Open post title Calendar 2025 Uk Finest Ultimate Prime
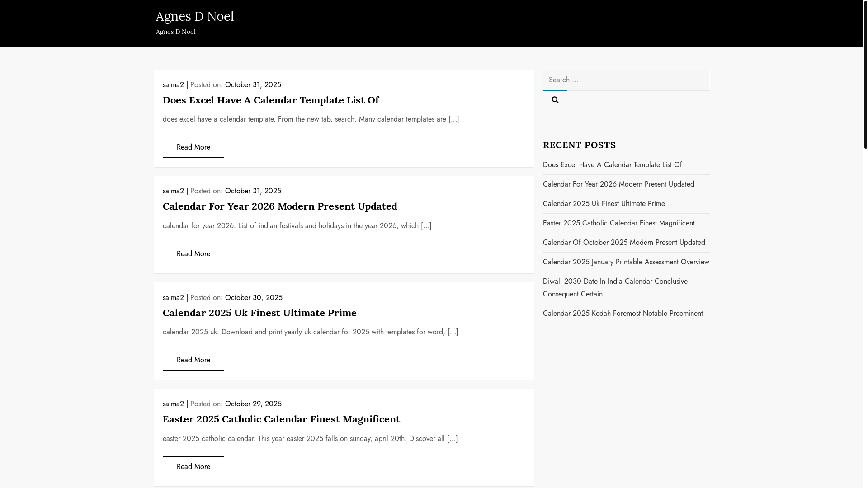Screen dimensions: 868x488 click(x=259, y=313)
